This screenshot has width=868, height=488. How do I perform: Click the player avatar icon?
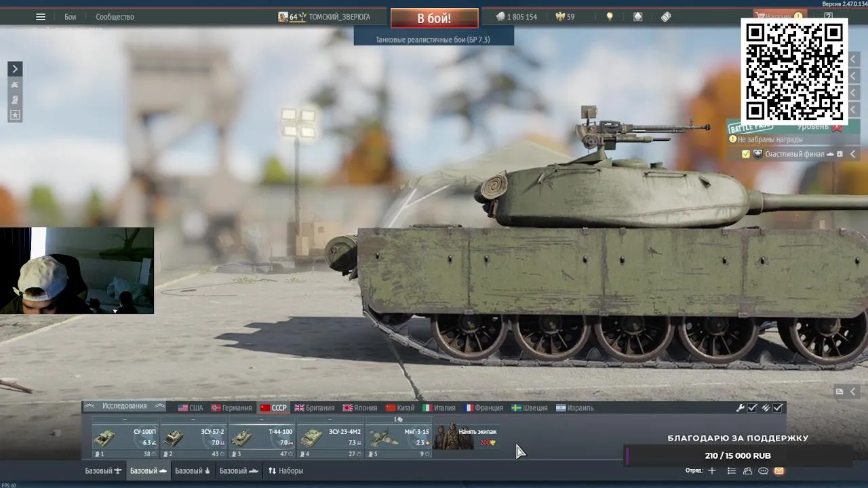pyautogui.click(x=283, y=17)
